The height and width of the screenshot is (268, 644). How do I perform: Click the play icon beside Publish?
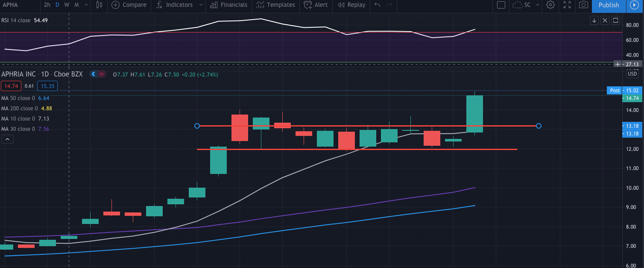click(633, 5)
